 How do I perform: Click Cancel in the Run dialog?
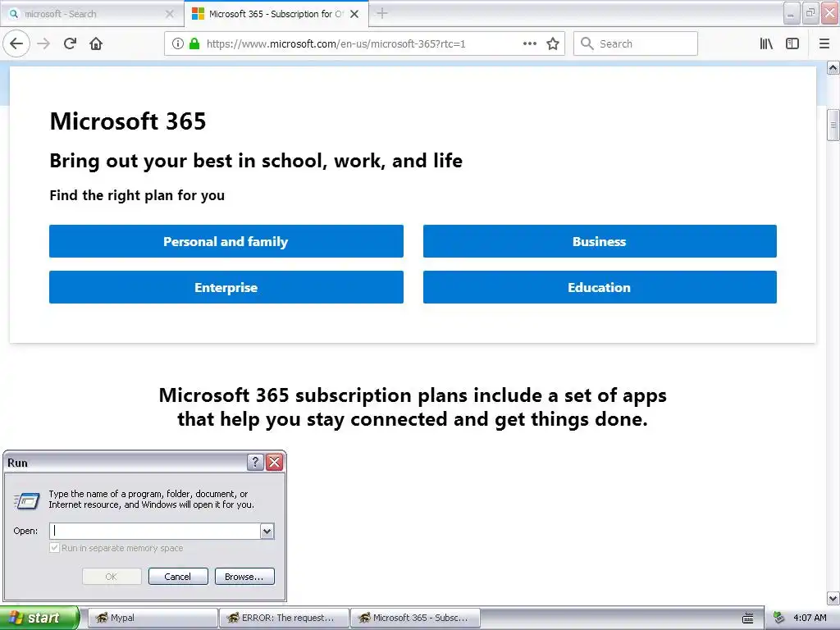point(178,577)
